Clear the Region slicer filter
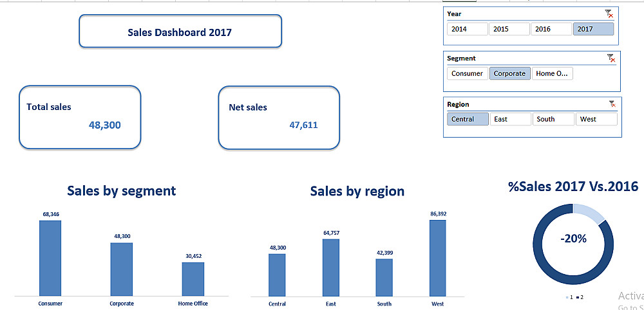The height and width of the screenshot is (310, 644). (x=612, y=104)
